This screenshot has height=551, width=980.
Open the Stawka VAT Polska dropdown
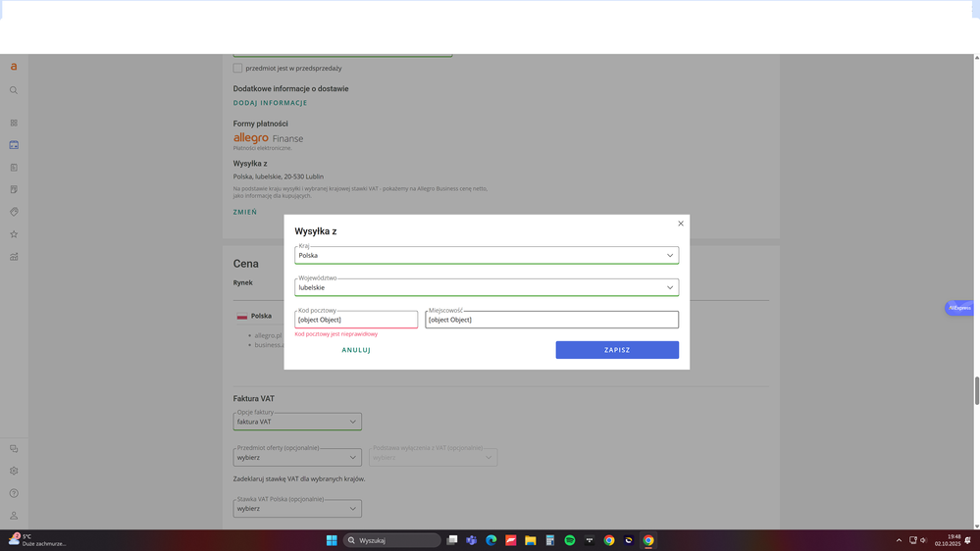coord(297,509)
